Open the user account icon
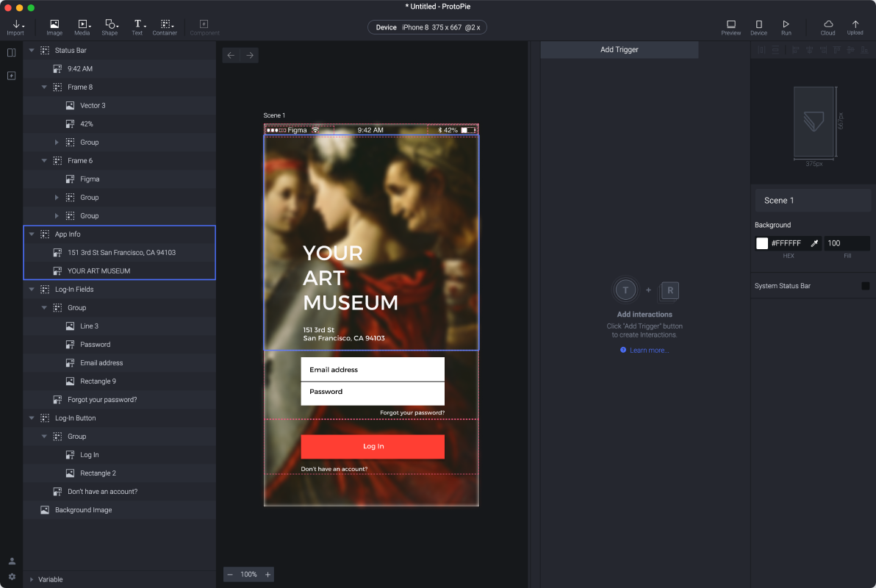The width and height of the screenshot is (876, 588). click(x=12, y=561)
